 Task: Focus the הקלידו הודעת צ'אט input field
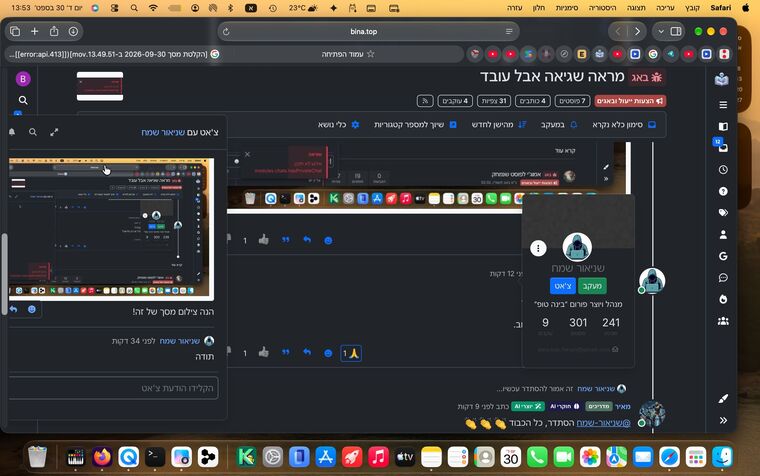113,388
